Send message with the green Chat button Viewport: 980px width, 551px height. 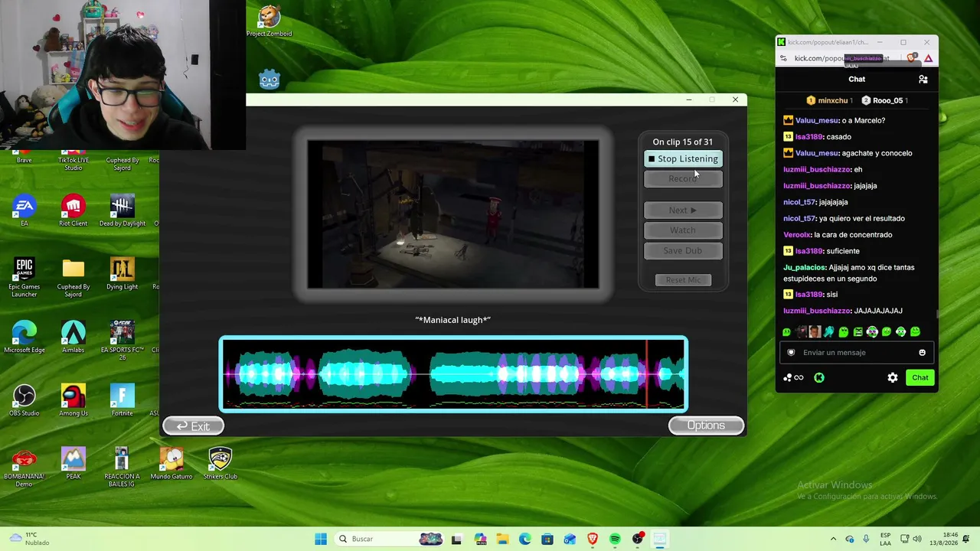[x=920, y=377]
